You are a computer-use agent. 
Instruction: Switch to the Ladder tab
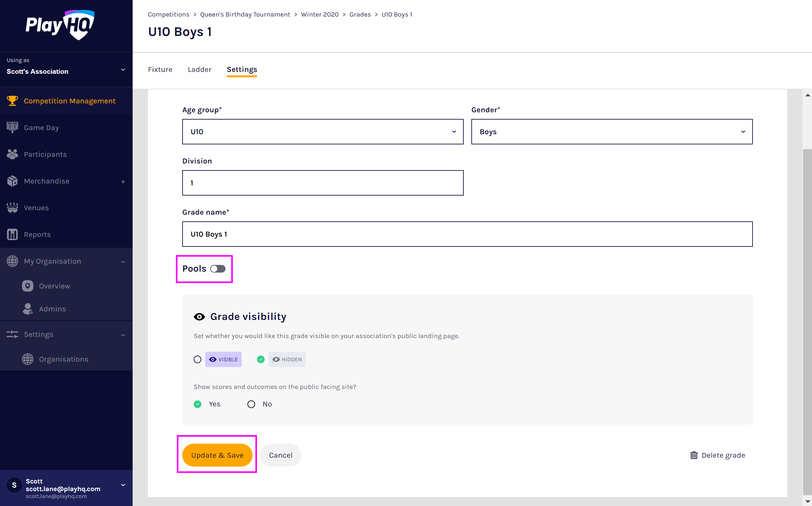click(x=199, y=70)
